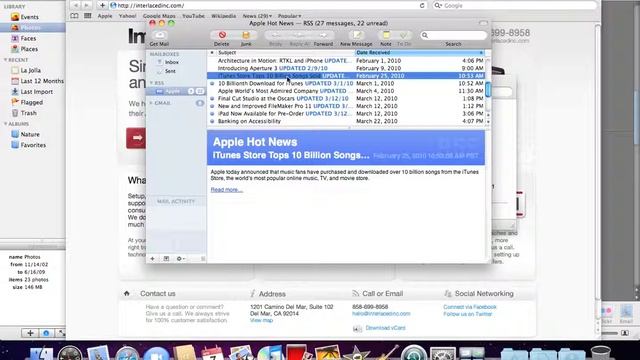The image size is (640, 360).
Task: Click the Get Mail toolbar icon
Action: [160, 36]
